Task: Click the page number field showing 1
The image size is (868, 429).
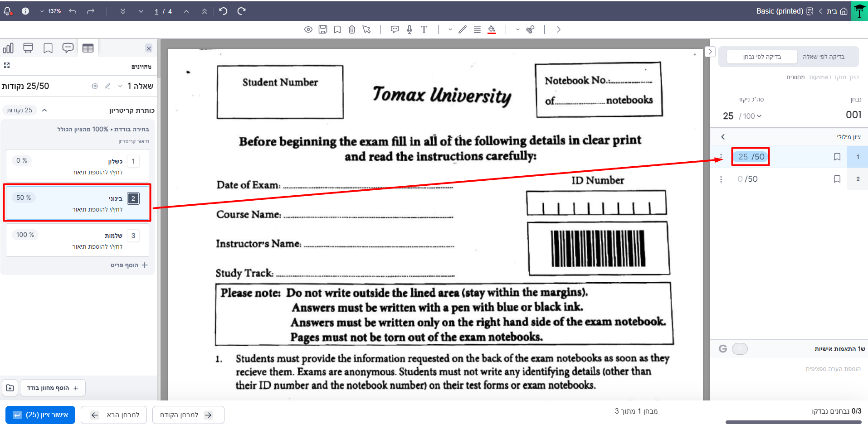Action: tap(156, 11)
